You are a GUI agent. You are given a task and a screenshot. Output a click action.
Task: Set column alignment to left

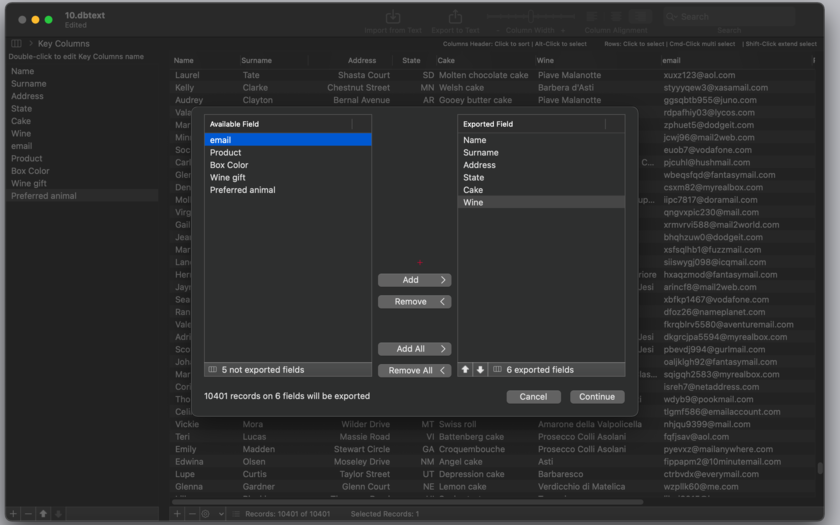click(x=592, y=17)
